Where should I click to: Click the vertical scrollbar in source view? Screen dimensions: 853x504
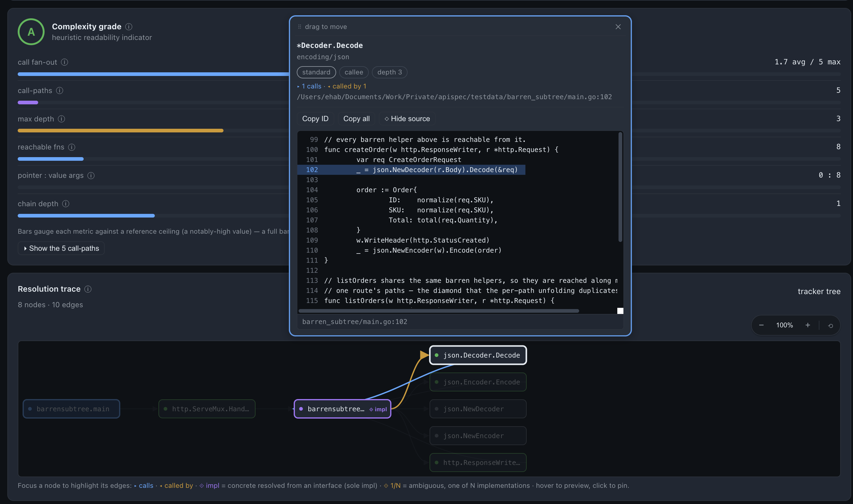click(x=620, y=187)
